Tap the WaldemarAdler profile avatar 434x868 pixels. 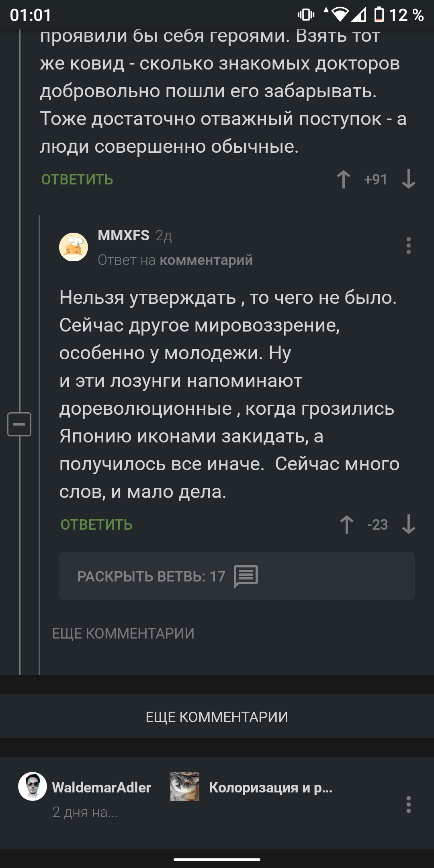33,786
